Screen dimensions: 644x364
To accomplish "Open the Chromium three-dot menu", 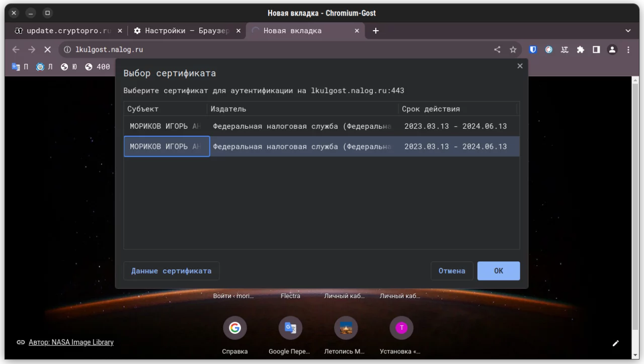I will pos(628,50).
